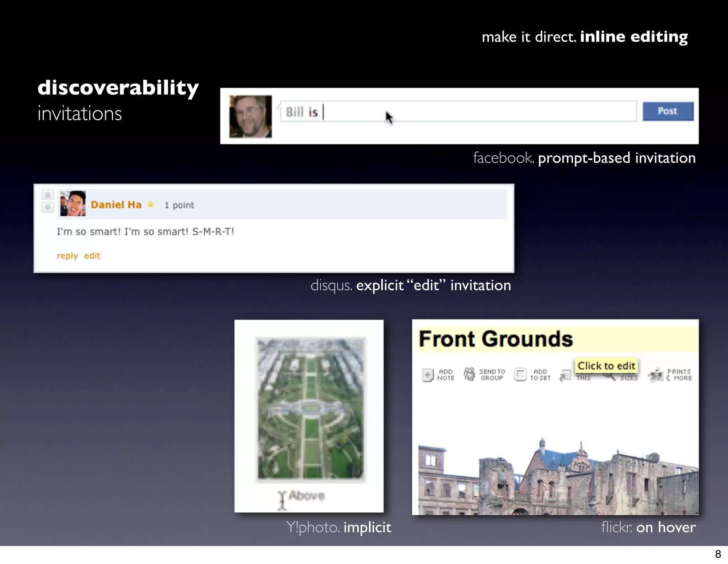Open Bill's profile photo on Facebook
728x564 pixels.
tap(251, 116)
